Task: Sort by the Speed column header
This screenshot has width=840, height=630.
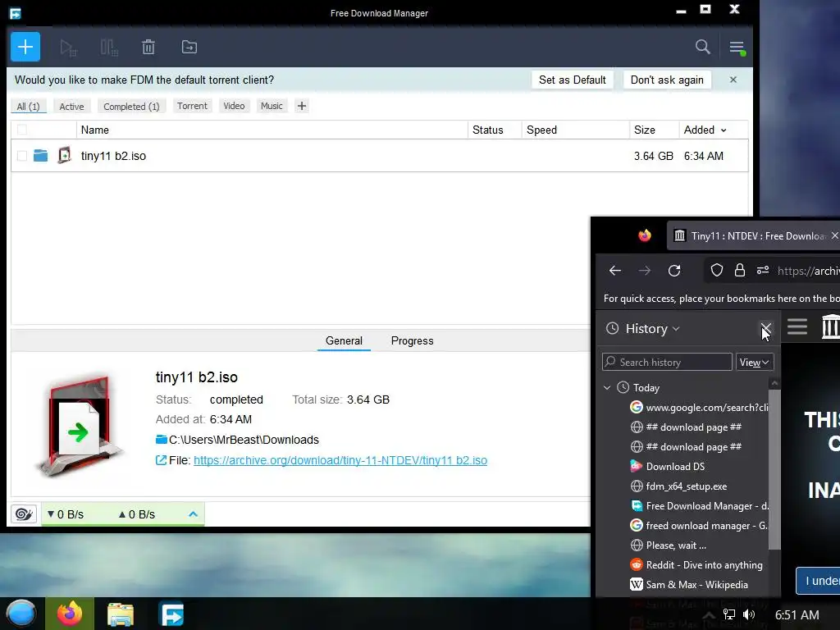Action: click(541, 130)
